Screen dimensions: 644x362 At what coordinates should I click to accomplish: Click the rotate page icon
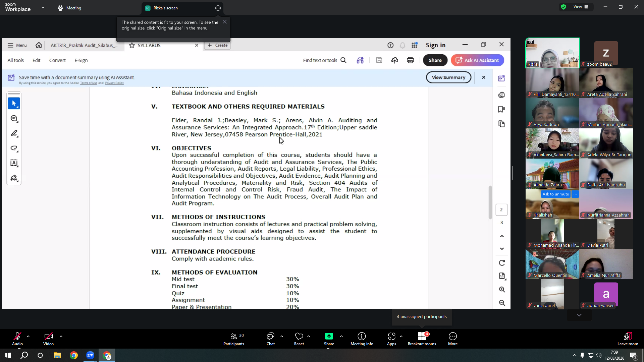point(502,263)
